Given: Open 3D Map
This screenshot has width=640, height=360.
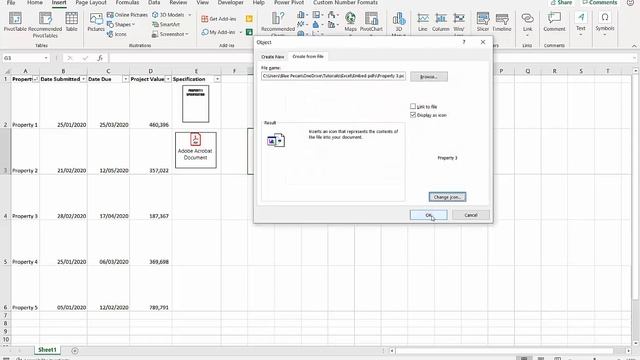Looking at the screenshot, I should [398, 23].
